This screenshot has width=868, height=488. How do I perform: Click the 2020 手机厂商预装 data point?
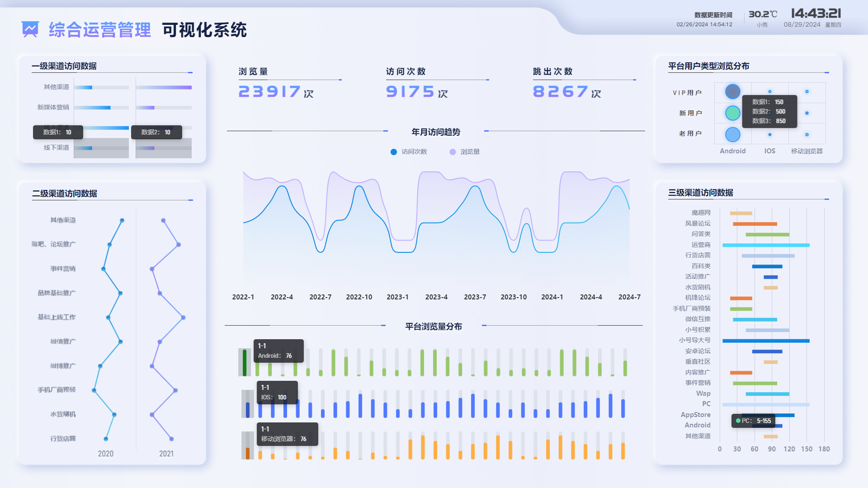coord(94,390)
